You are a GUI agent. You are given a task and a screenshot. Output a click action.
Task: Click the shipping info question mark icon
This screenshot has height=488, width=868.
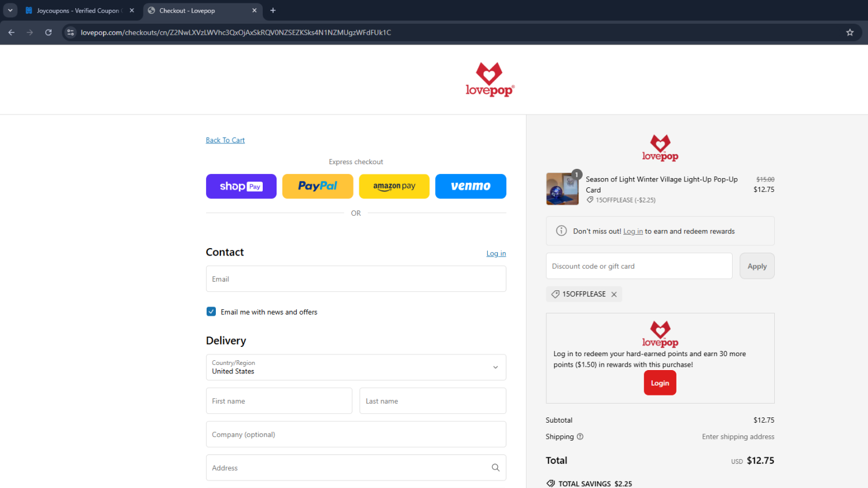pyautogui.click(x=580, y=437)
